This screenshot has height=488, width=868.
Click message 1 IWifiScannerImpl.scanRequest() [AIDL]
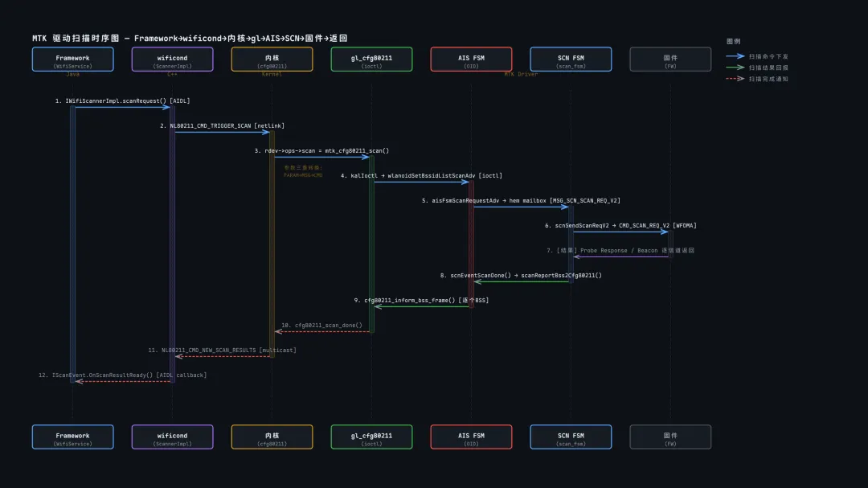pyautogui.click(x=122, y=100)
